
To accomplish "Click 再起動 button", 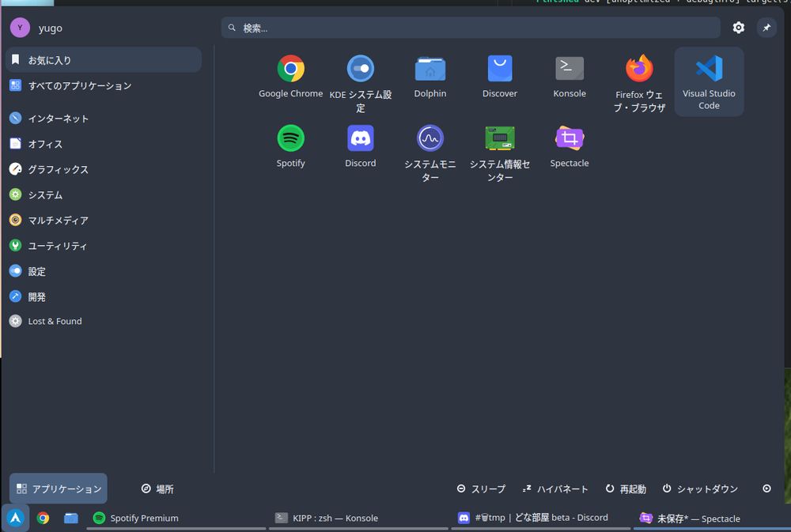I will coord(626,489).
